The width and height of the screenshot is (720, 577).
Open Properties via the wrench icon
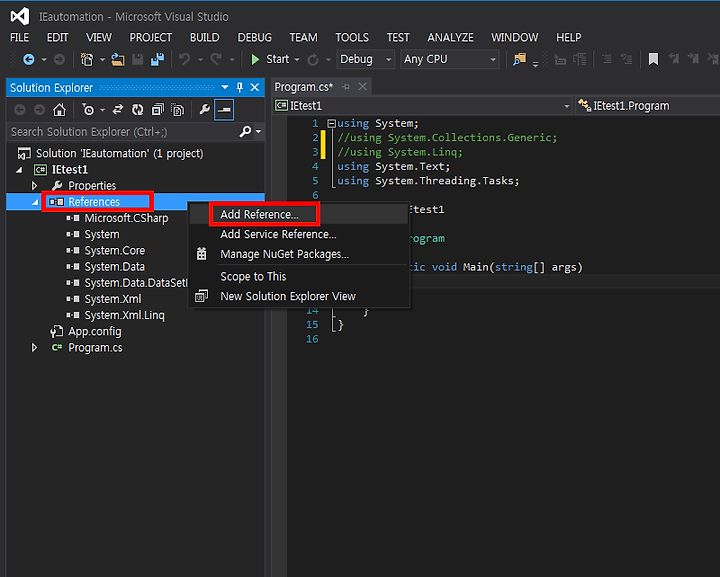point(204,110)
